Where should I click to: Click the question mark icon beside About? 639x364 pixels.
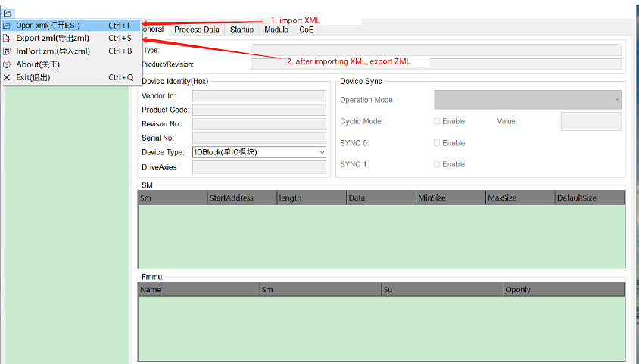tap(7, 64)
